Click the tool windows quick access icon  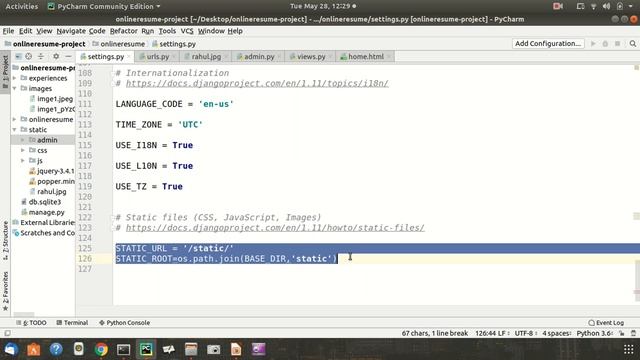(x=7, y=333)
